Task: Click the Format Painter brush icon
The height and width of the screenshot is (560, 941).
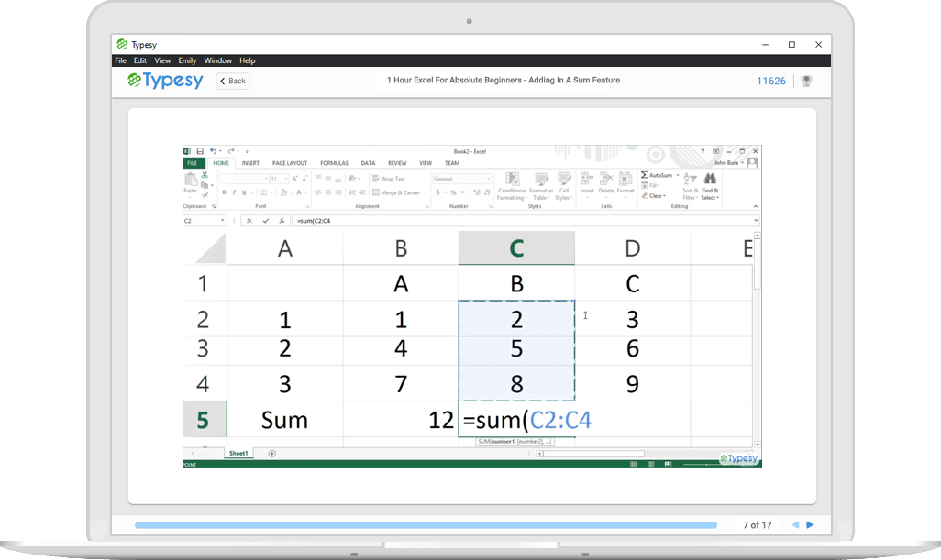Action: pos(205,195)
